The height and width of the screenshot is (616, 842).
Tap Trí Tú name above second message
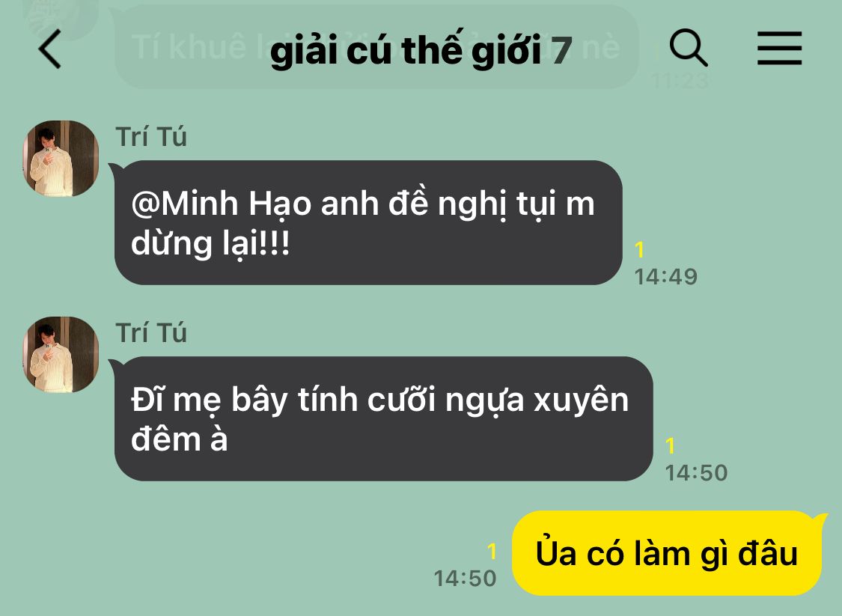tap(151, 333)
